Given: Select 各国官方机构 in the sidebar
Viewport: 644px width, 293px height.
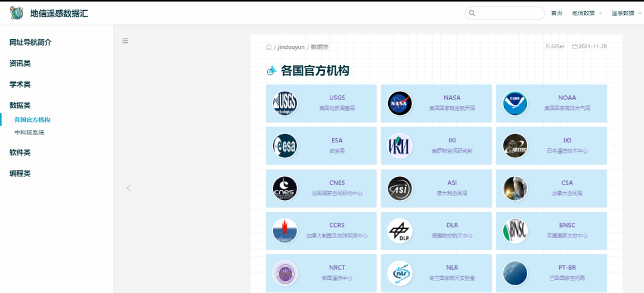Looking at the screenshot, I should tap(32, 120).
